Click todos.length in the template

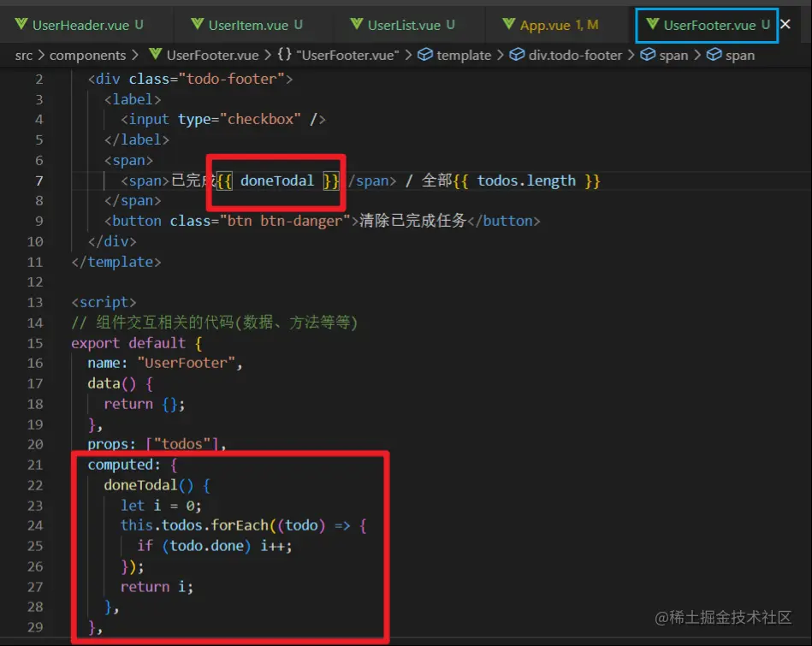pyautogui.click(x=526, y=181)
